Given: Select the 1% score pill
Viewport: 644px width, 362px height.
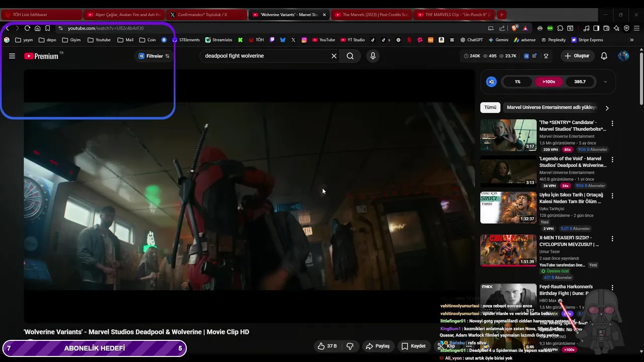Looking at the screenshot, I should (517, 81).
